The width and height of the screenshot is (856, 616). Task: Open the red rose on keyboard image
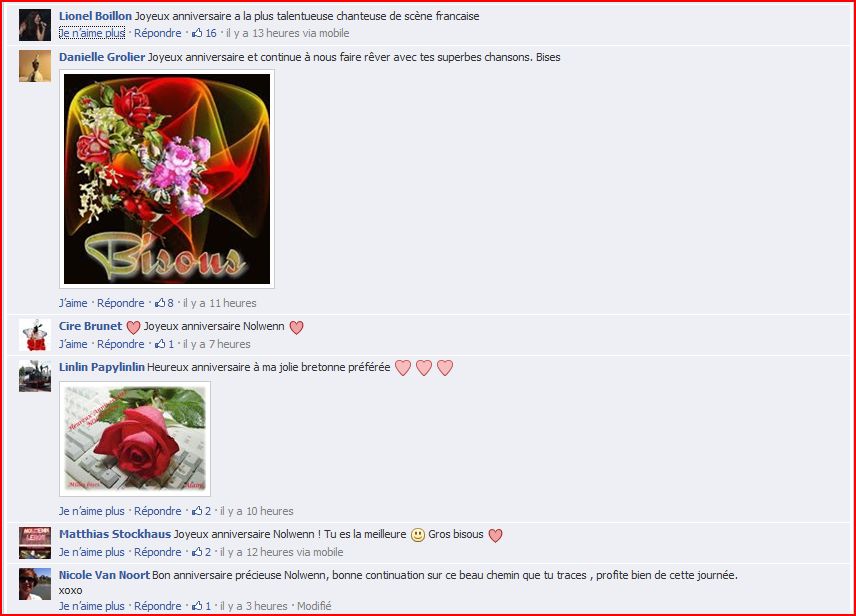pos(135,439)
